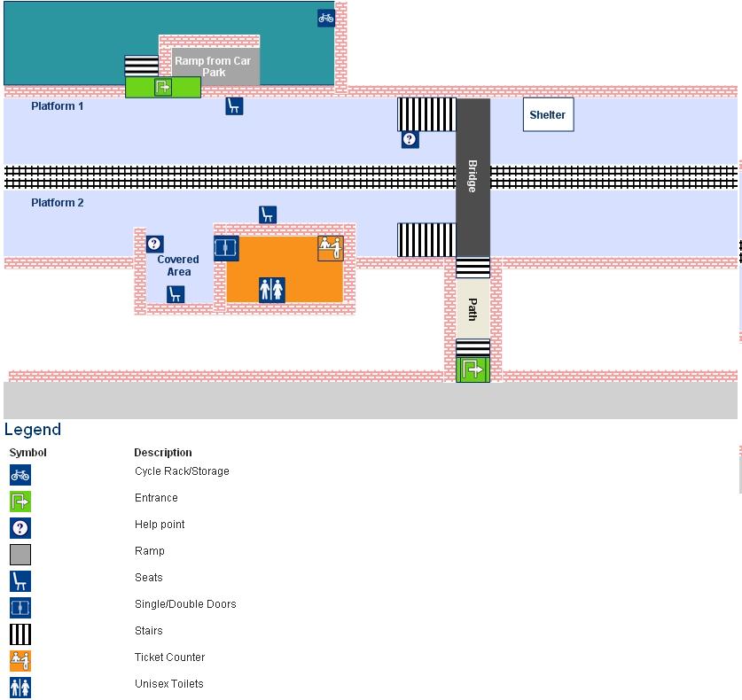This screenshot has width=742, height=700.
Task: Click the Platform 2 stairs to the bridge
Action: (x=426, y=240)
